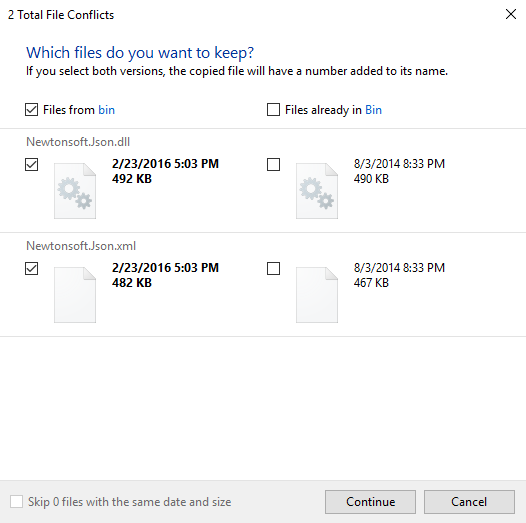The height and width of the screenshot is (523, 526).
Task: Click the Continue button
Action: (x=370, y=502)
